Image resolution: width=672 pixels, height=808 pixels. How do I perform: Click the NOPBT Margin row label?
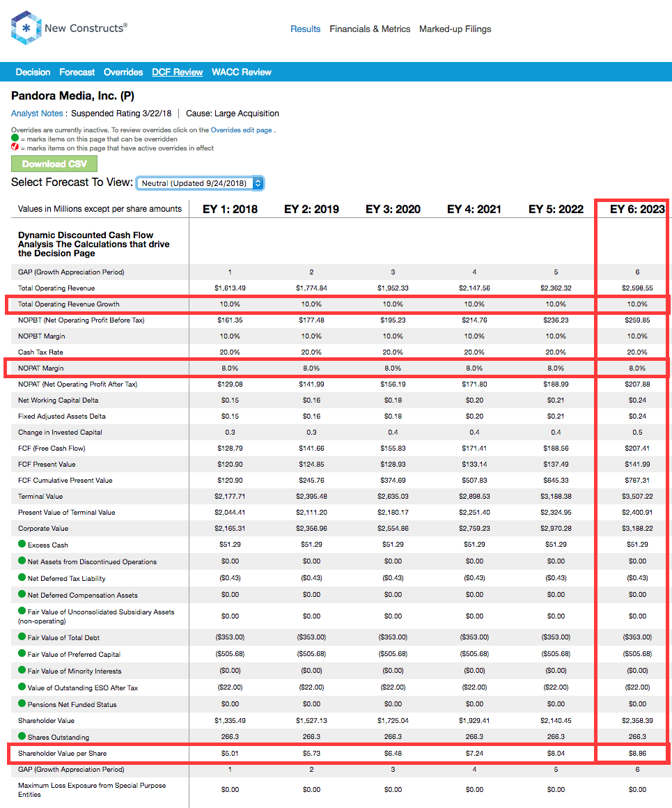click(41, 336)
